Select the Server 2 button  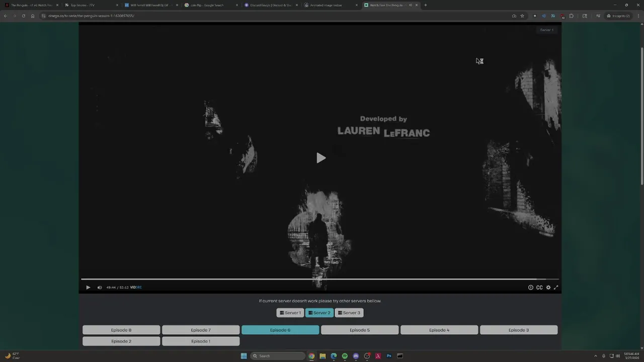point(319,313)
